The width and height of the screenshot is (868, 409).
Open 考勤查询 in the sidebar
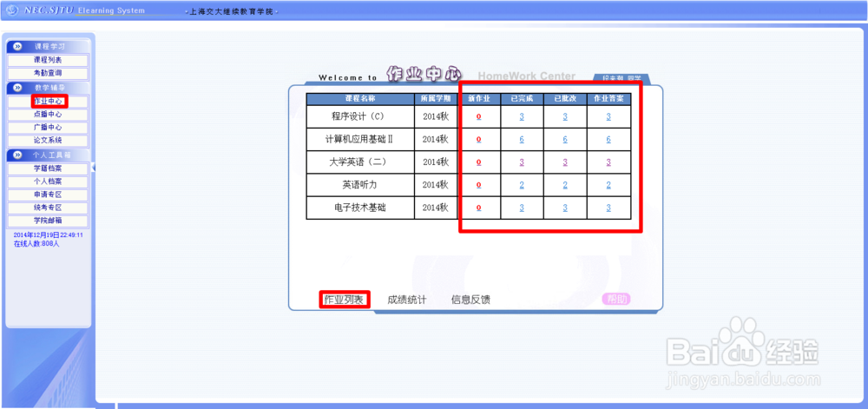48,73
